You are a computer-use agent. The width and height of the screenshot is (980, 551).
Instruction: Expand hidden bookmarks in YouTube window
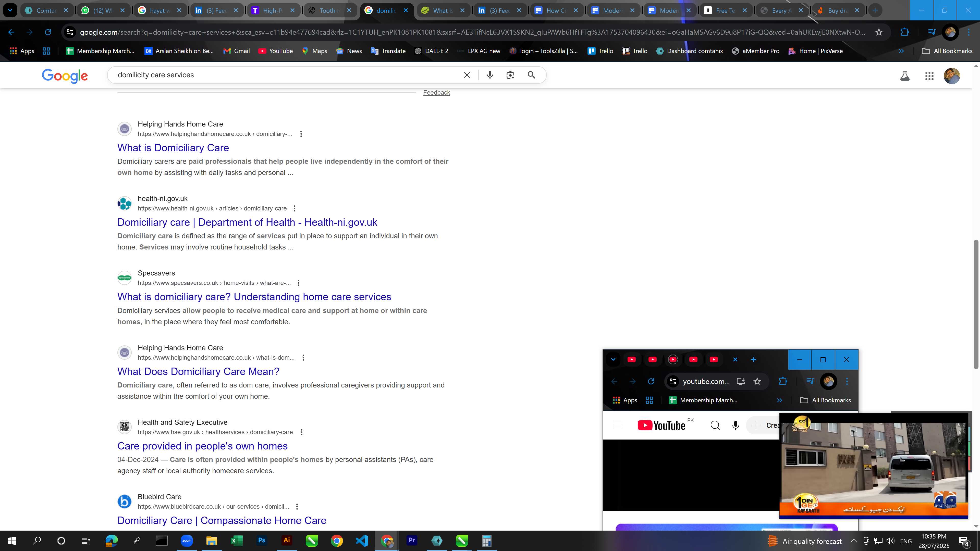pyautogui.click(x=779, y=400)
